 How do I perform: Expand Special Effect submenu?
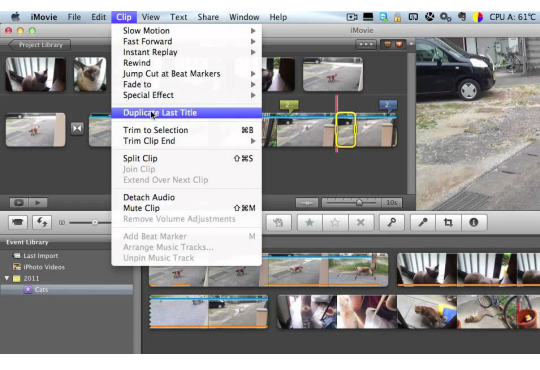[x=253, y=95]
